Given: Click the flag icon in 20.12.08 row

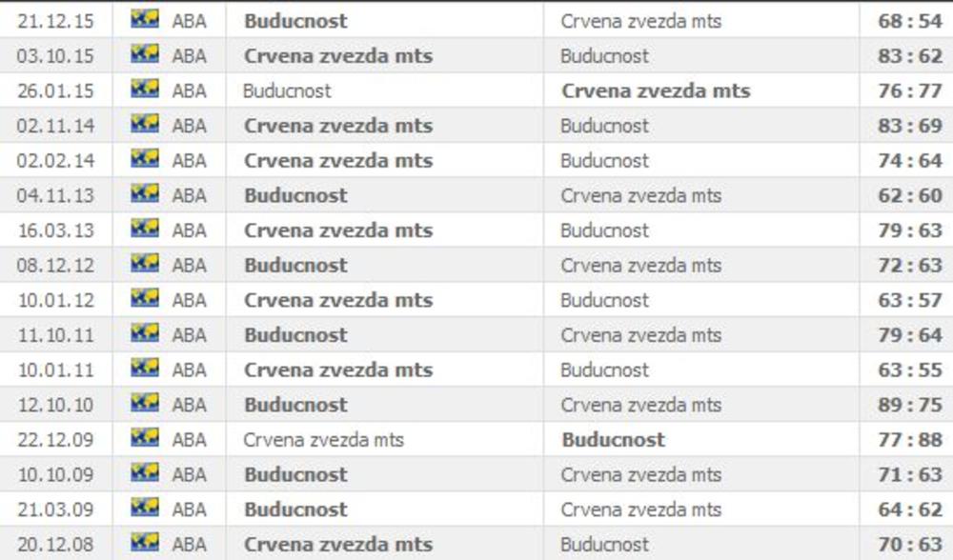Looking at the screenshot, I should pos(145,543).
